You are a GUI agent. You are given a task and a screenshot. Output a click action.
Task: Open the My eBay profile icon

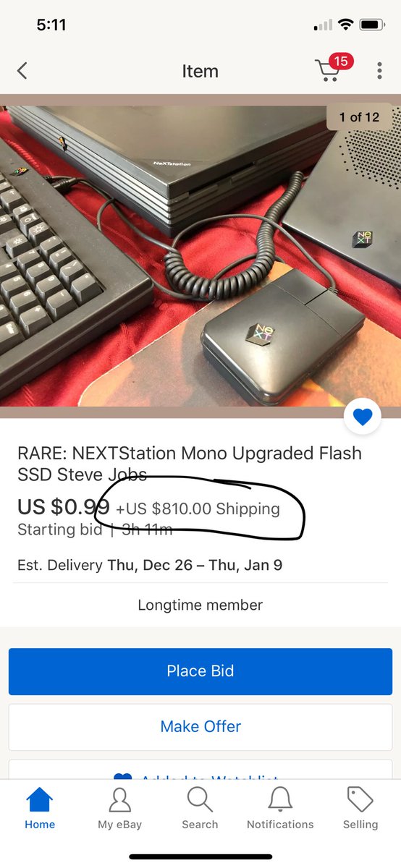[x=120, y=800]
